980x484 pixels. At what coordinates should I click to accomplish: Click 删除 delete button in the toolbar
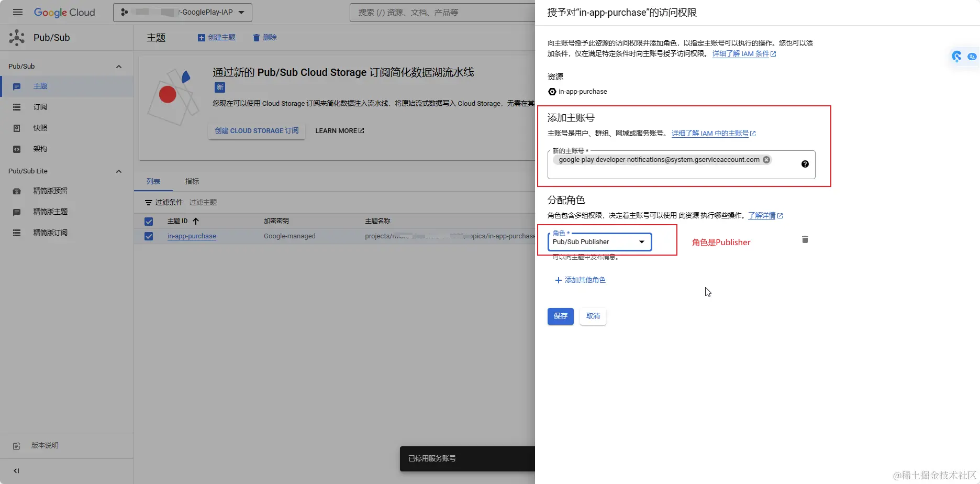265,38
